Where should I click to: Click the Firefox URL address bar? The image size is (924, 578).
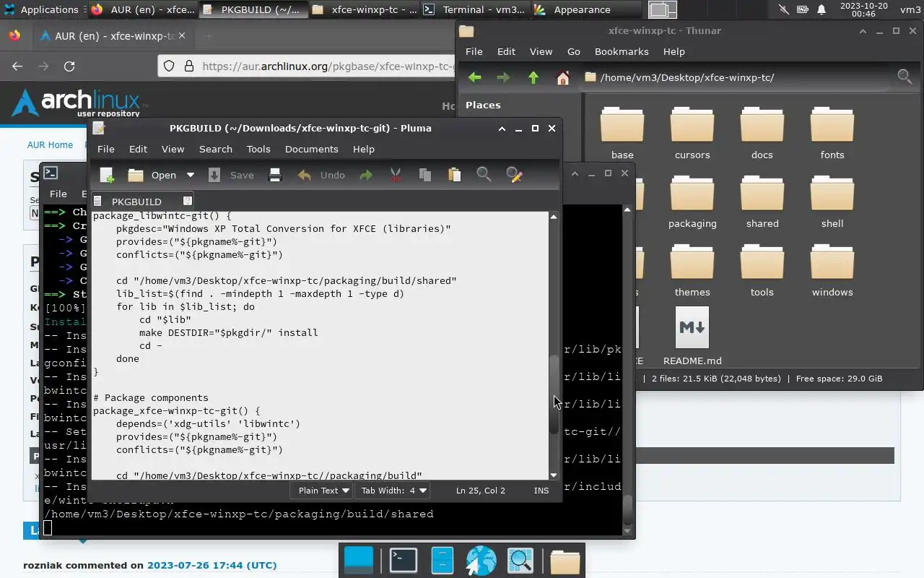(307, 66)
